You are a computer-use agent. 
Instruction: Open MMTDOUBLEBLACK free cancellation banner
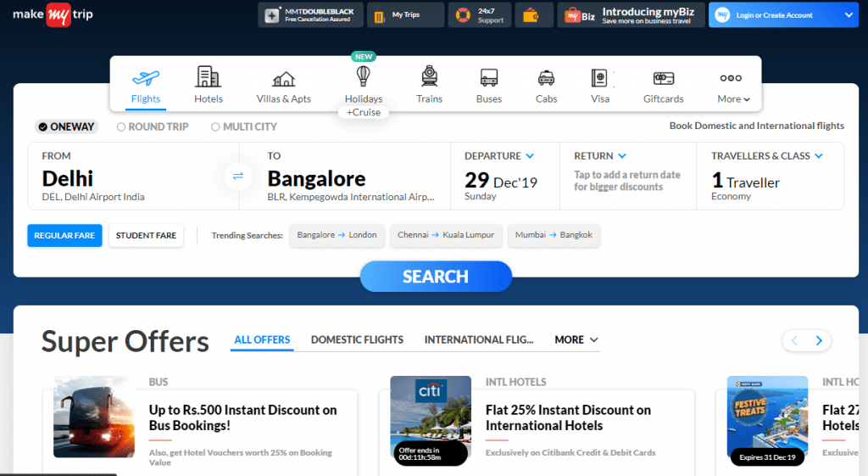point(310,15)
